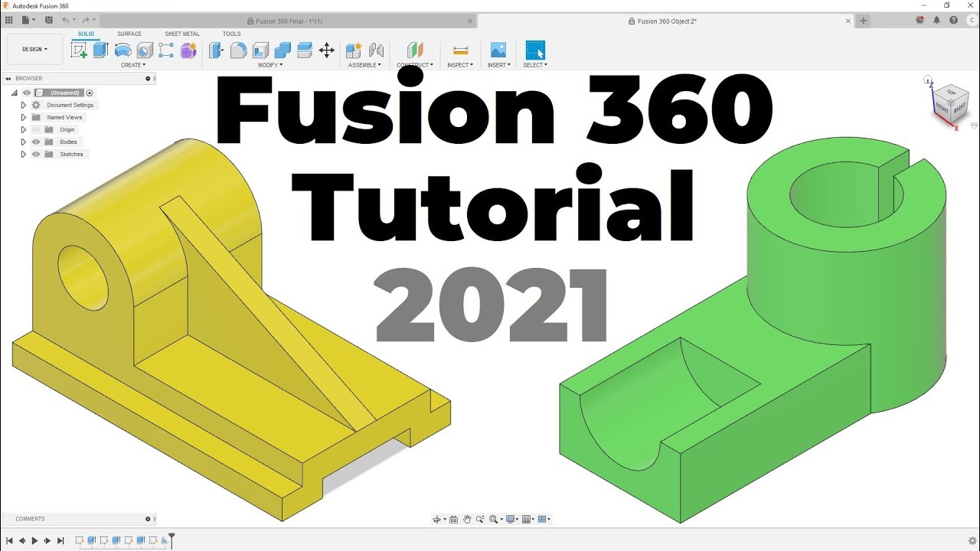The width and height of the screenshot is (980, 551).
Task: Select the Extrude tool
Action: 100,51
